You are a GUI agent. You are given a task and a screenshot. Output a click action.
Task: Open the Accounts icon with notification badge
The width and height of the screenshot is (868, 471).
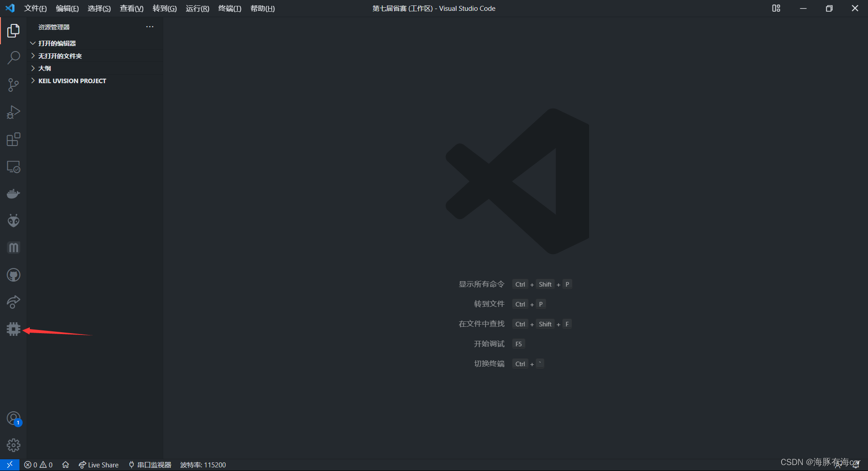[x=13, y=418]
